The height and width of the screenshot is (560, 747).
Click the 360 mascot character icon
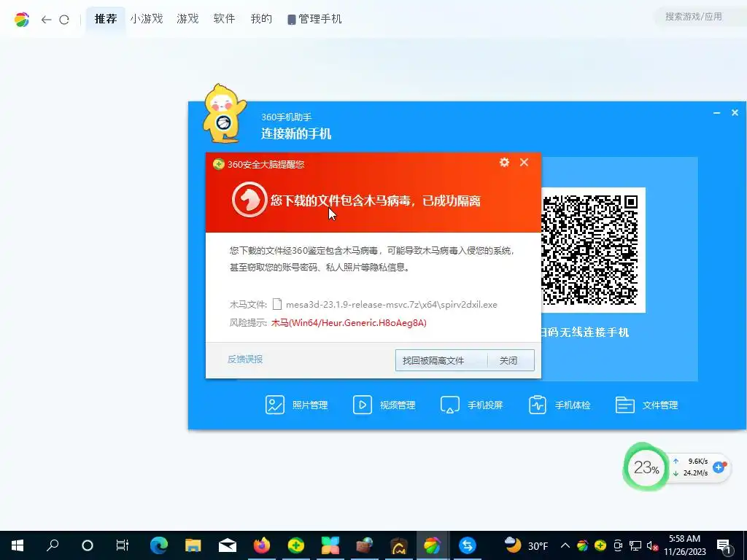pos(223,114)
